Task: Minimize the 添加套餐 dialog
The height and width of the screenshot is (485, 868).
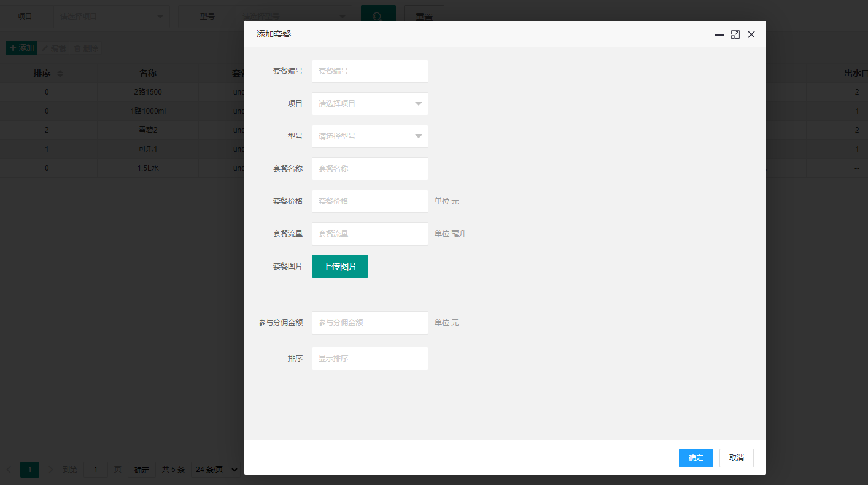Action: pos(719,35)
